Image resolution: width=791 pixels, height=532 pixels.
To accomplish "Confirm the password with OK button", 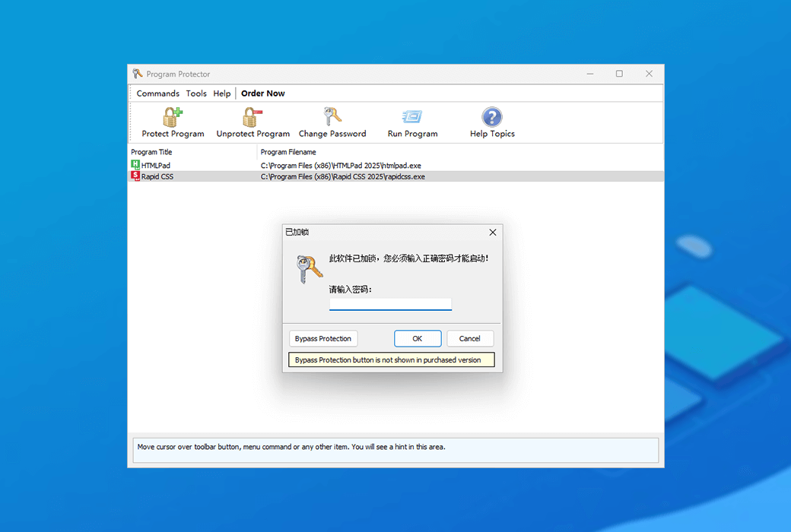I will [418, 339].
